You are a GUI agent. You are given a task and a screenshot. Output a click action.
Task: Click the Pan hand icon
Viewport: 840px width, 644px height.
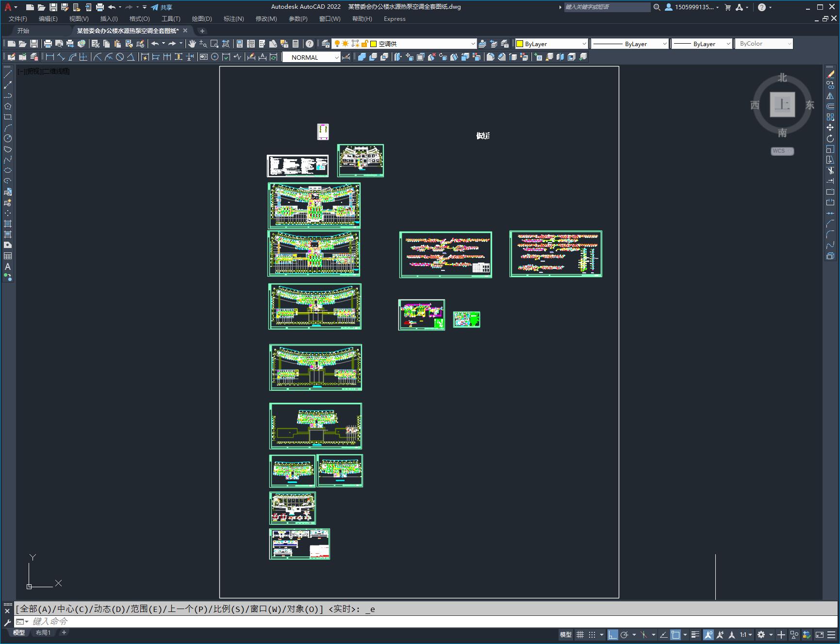(x=192, y=44)
